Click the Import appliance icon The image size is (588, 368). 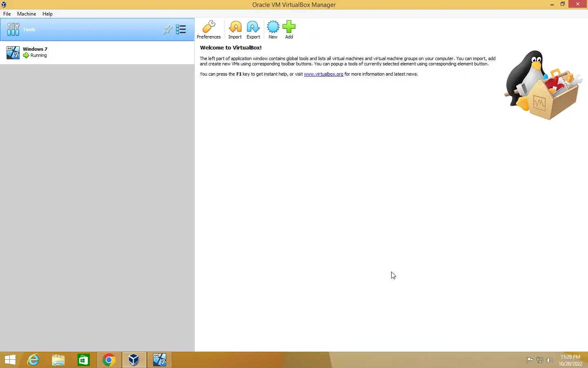[x=235, y=29]
